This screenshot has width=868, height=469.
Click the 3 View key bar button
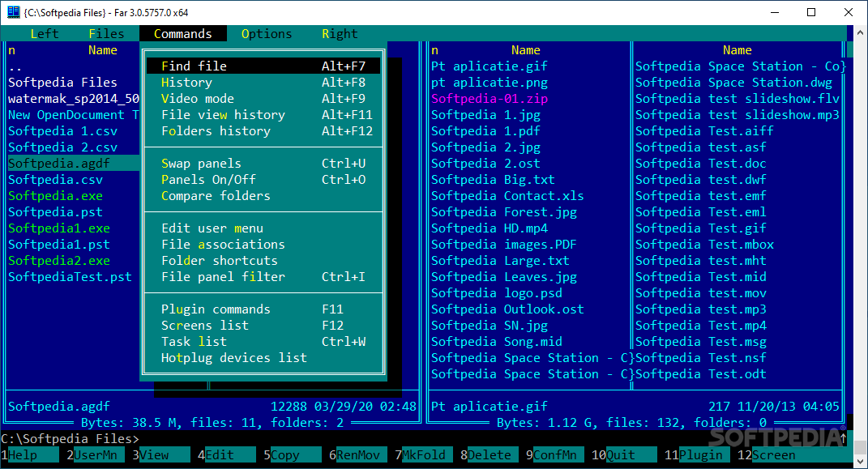tap(161, 454)
